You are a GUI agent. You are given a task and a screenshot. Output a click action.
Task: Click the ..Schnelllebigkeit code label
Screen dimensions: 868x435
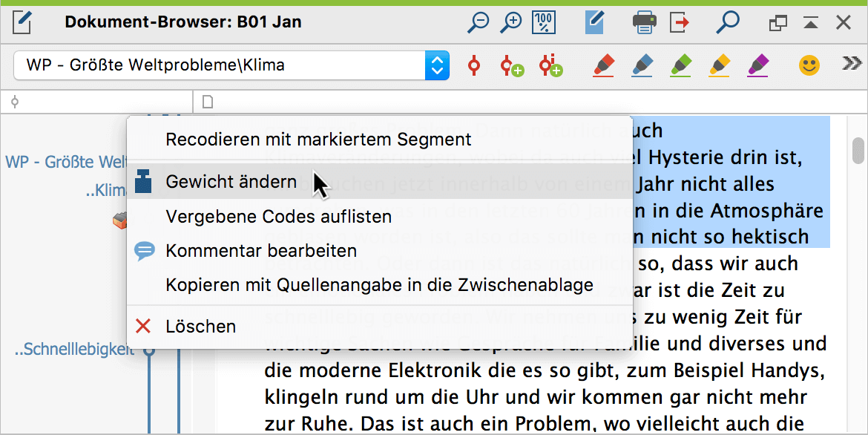click(74, 350)
